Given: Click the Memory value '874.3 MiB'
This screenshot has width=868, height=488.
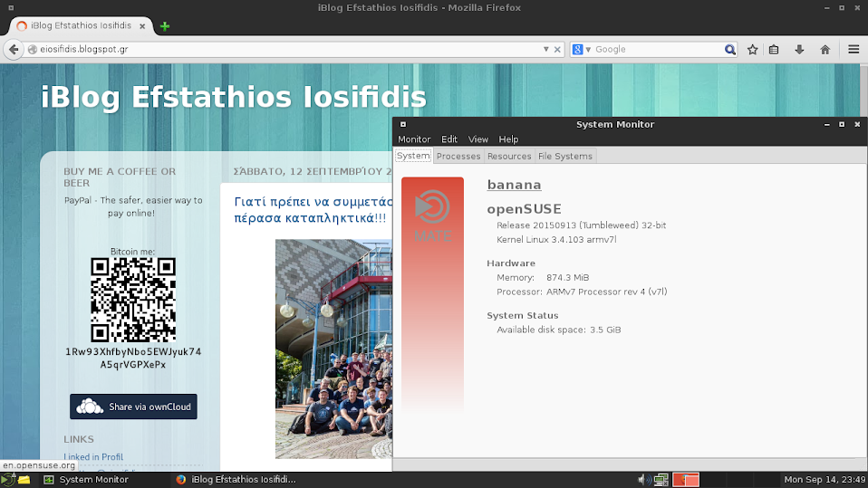Looking at the screenshot, I should [x=567, y=278].
